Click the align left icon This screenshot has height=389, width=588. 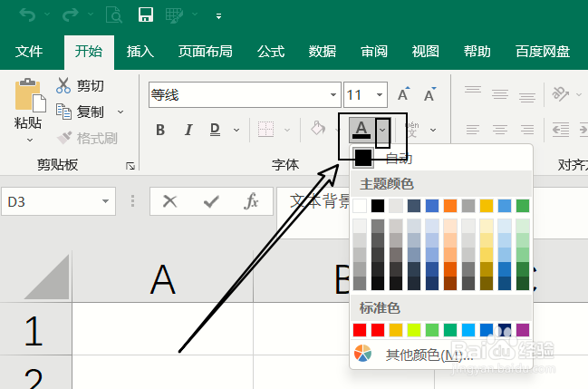(473, 130)
